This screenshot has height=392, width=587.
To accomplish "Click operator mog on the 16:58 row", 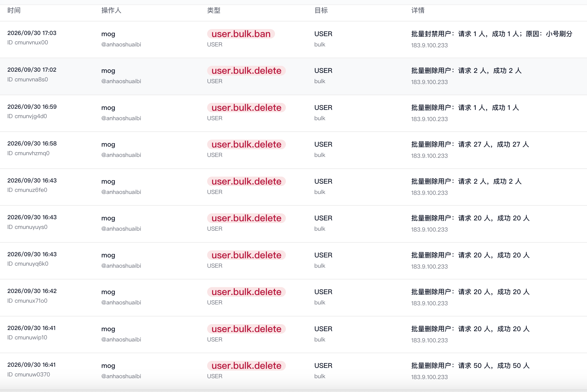I will (108, 144).
